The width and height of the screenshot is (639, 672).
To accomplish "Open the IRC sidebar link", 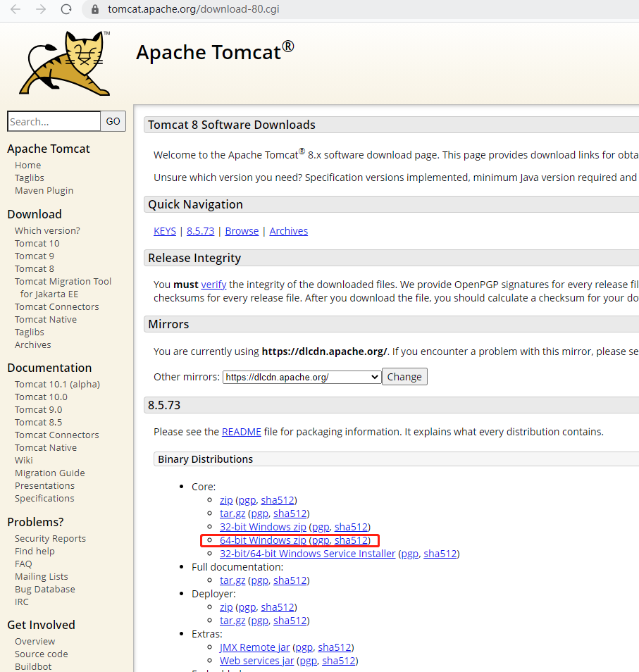I will [21, 602].
